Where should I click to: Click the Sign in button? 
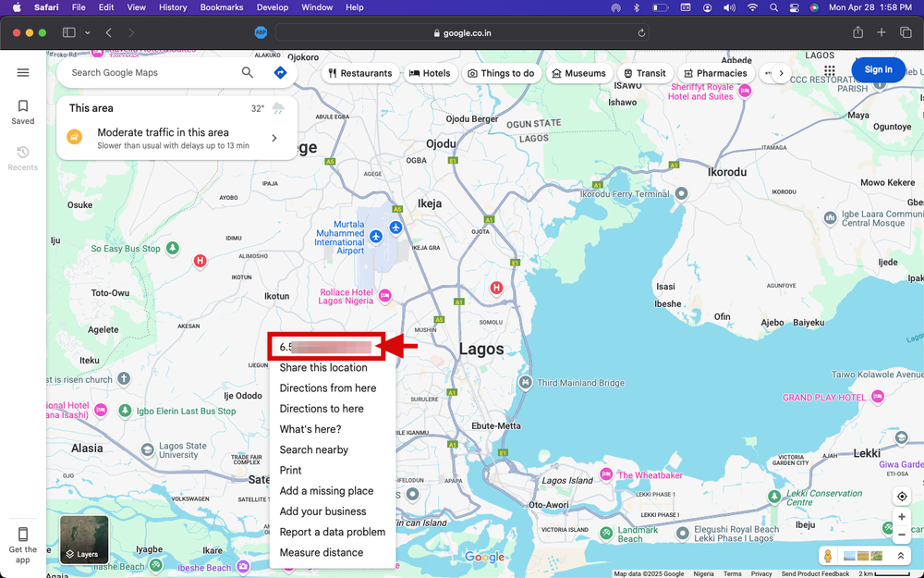click(x=879, y=69)
